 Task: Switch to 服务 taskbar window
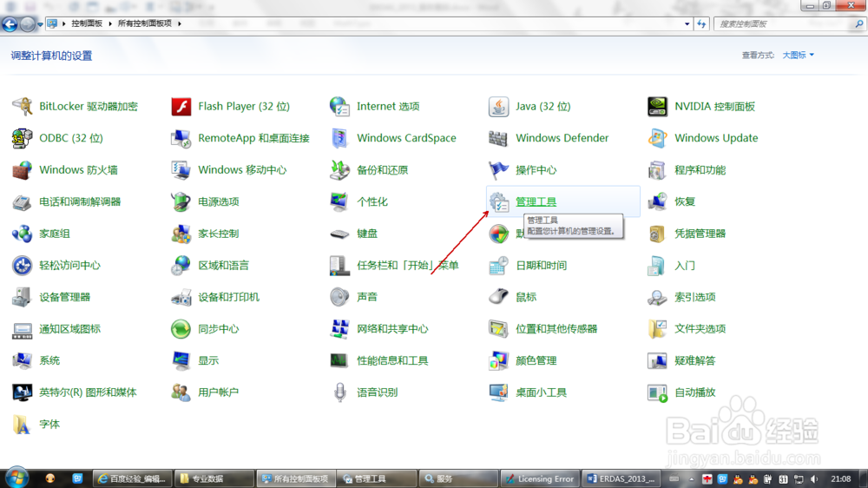(458, 478)
